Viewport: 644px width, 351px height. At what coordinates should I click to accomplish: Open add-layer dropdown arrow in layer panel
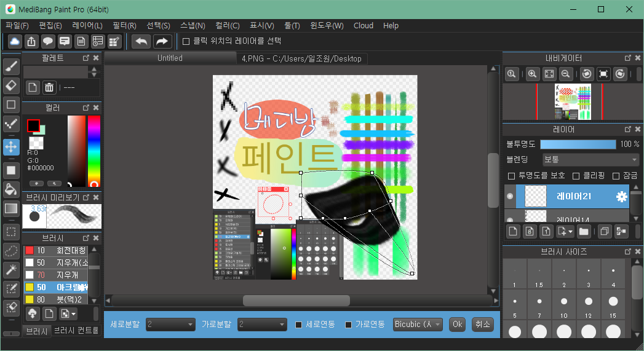pos(570,232)
